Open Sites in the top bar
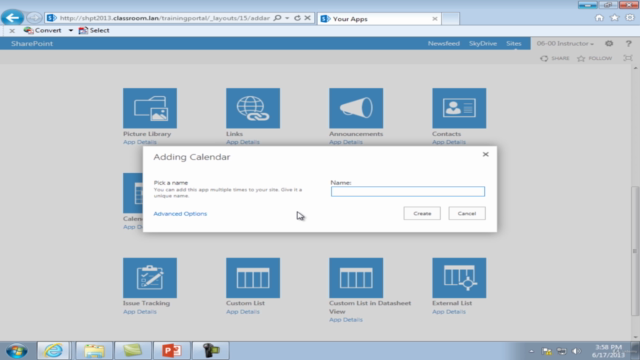The width and height of the screenshot is (640, 360). (x=513, y=43)
